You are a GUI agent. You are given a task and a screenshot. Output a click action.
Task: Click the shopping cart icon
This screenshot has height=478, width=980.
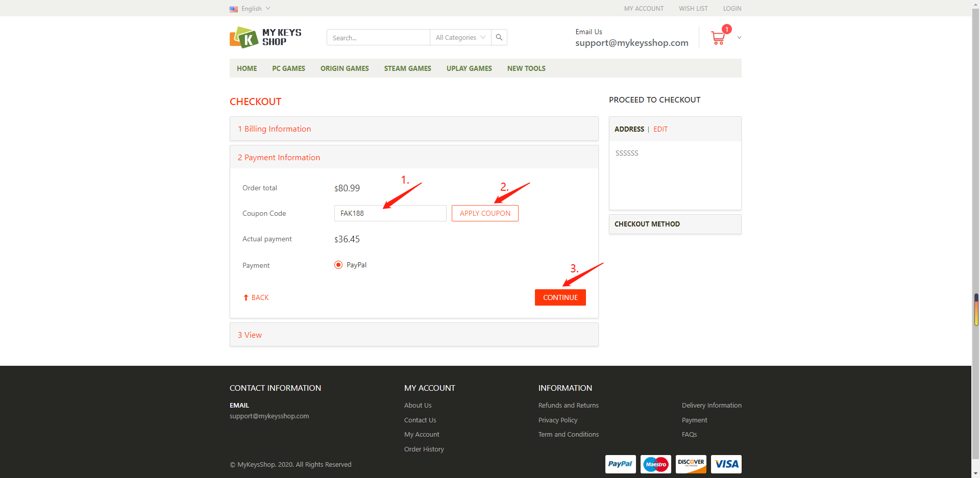pyautogui.click(x=718, y=38)
